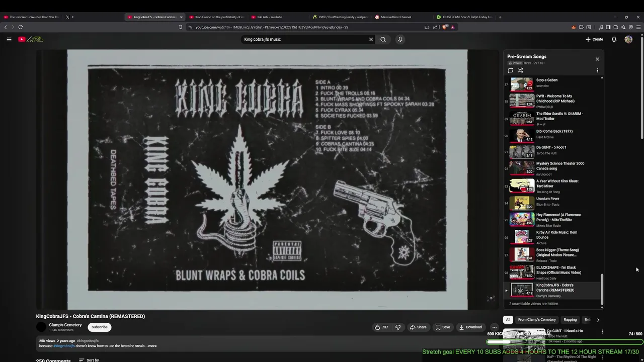Like the video (737)
Viewport: 644px width, 362px height.
(x=381, y=327)
